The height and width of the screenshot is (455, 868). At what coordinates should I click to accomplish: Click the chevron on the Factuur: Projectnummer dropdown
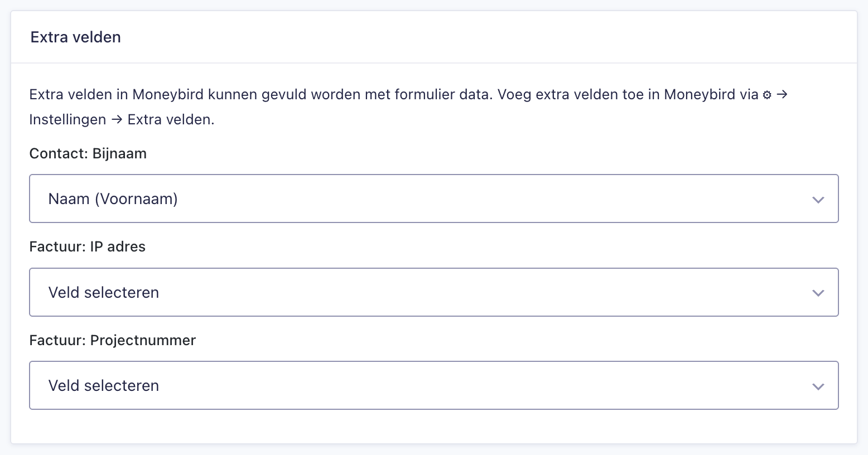(818, 386)
